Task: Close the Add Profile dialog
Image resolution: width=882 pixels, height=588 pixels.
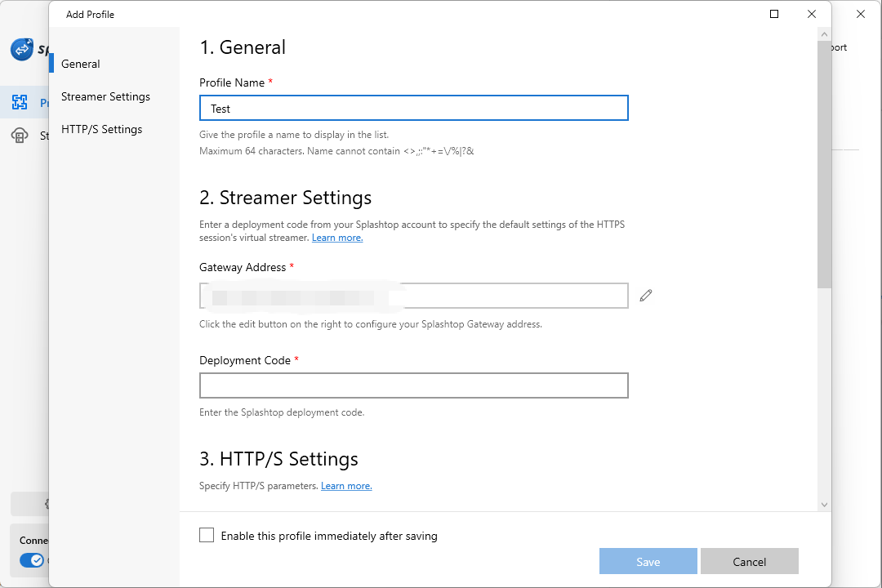Action: [x=811, y=14]
